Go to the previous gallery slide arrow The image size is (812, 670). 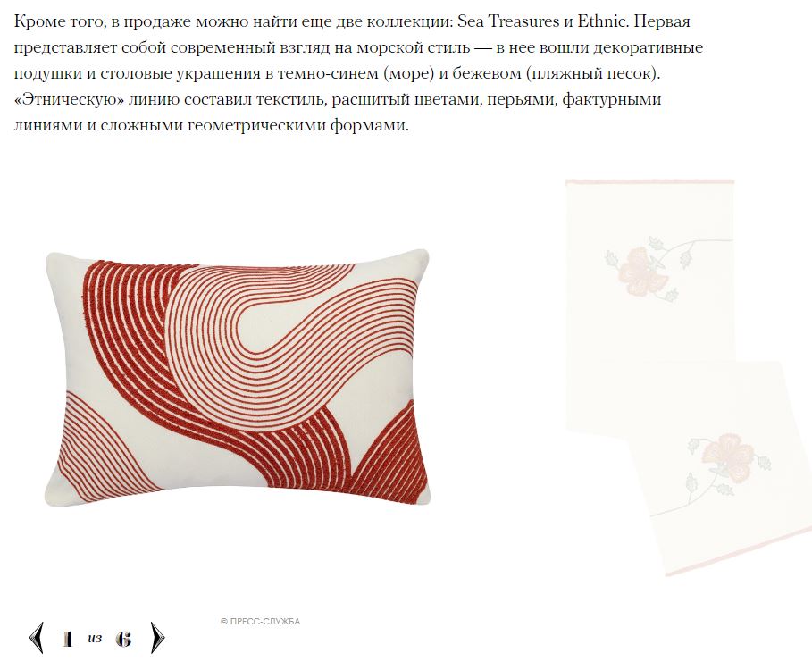[x=37, y=637]
